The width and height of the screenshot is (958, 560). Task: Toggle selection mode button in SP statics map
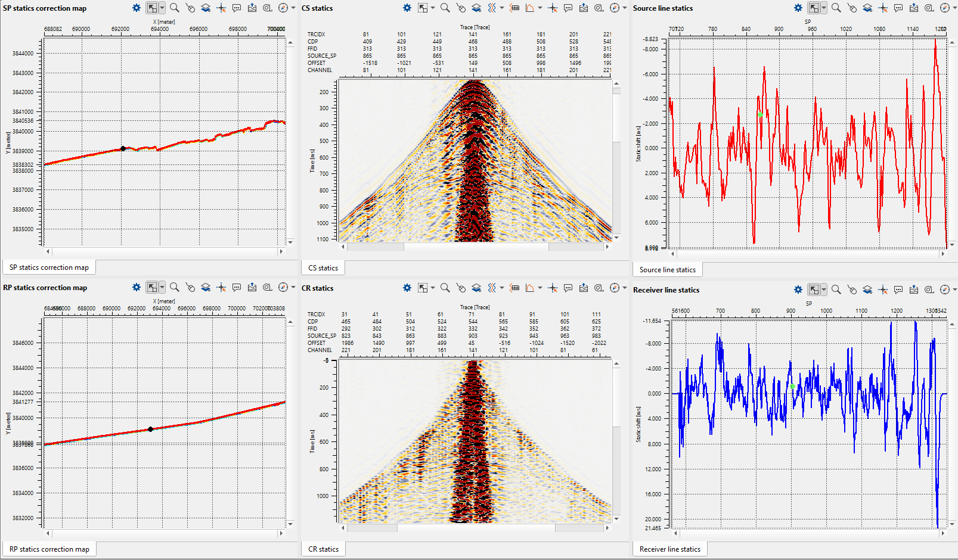click(153, 8)
